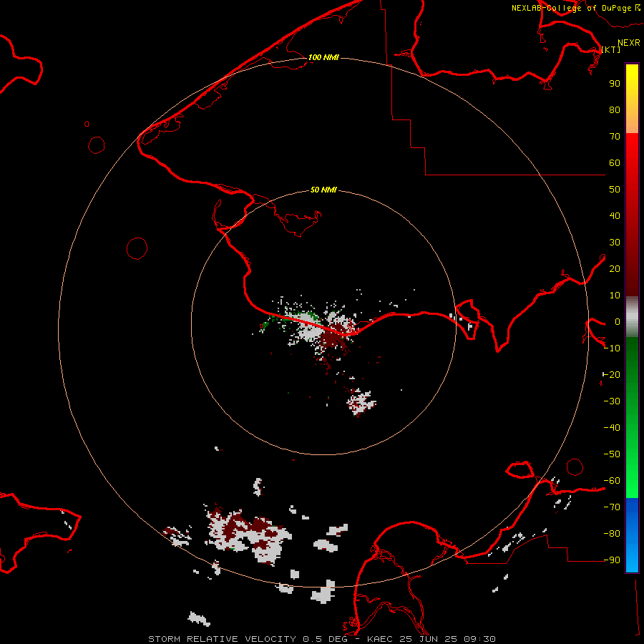Click the 50 value on the velocity scale

pos(615,190)
